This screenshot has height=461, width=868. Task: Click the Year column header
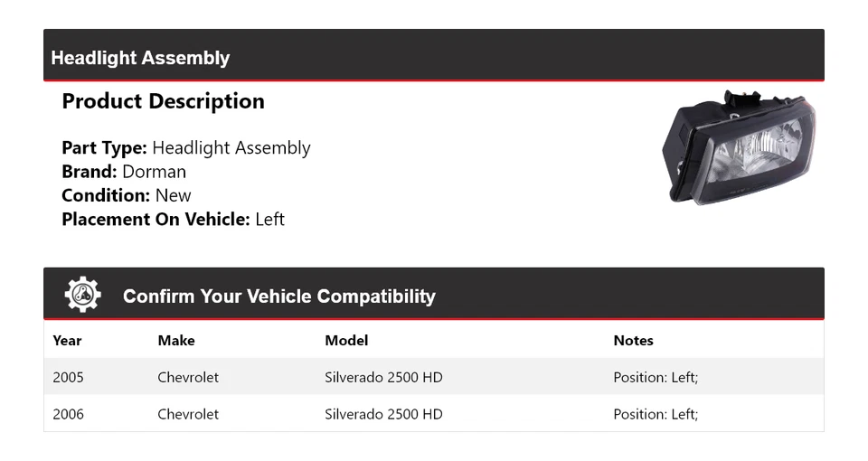[x=67, y=341]
